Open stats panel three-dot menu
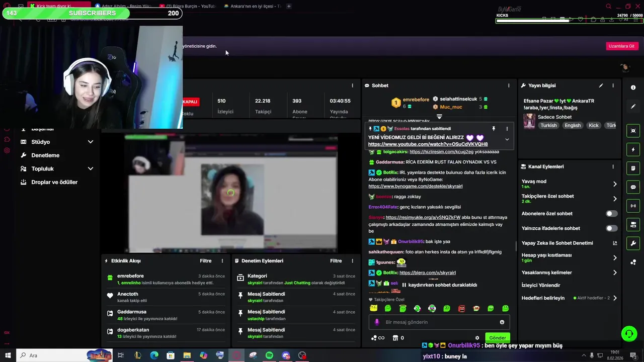 [x=352, y=85]
